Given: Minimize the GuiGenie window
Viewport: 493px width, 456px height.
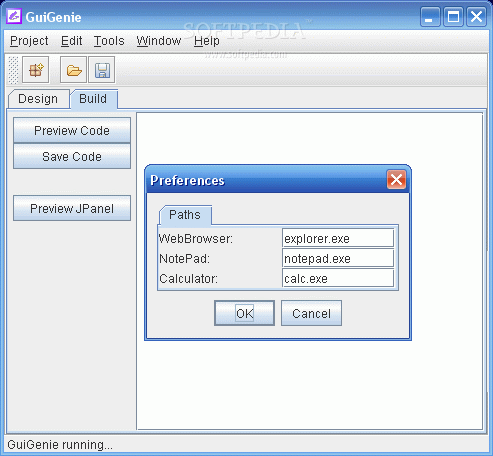Looking at the screenshot, I should [x=430, y=16].
